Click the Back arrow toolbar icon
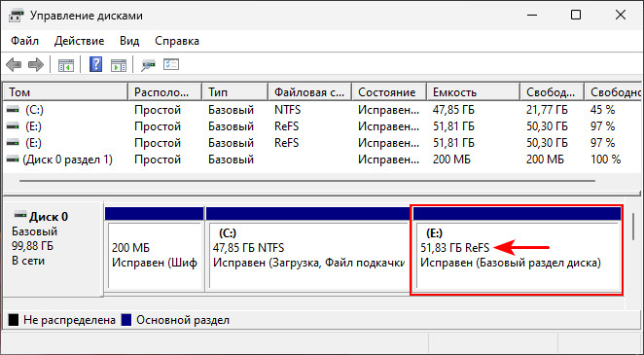Viewport: 644px width, 355px height. [x=14, y=65]
